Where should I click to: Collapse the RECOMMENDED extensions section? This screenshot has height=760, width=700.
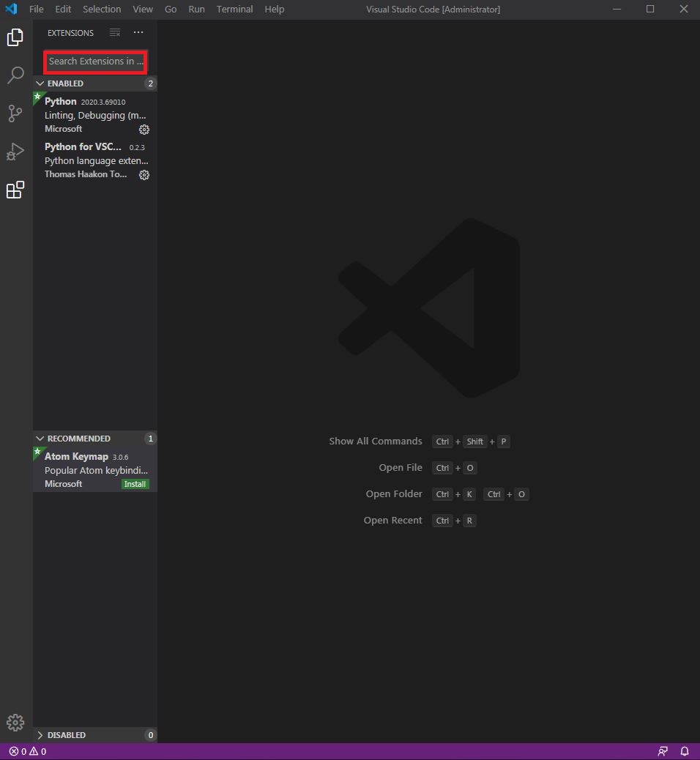(x=94, y=438)
